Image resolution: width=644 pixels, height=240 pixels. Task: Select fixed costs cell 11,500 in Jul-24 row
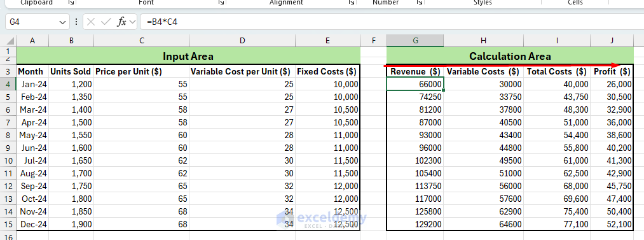(327, 160)
